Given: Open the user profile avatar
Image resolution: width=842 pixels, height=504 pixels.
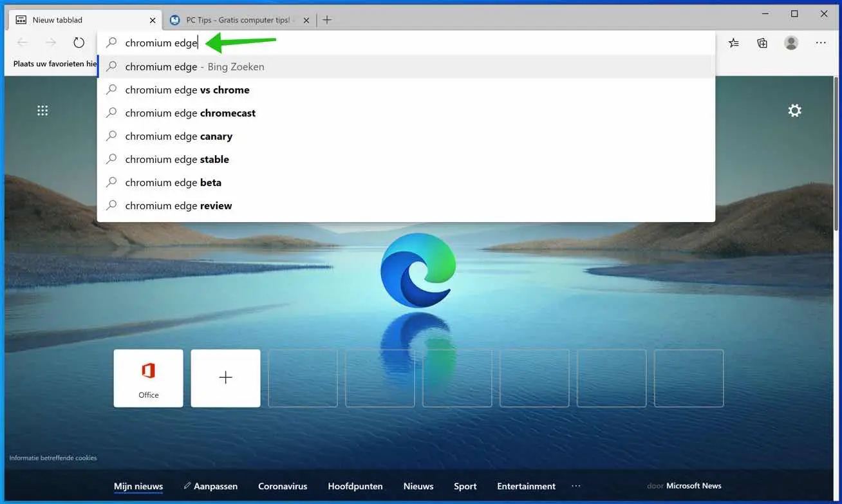Looking at the screenshot, I should click(791, 43).
